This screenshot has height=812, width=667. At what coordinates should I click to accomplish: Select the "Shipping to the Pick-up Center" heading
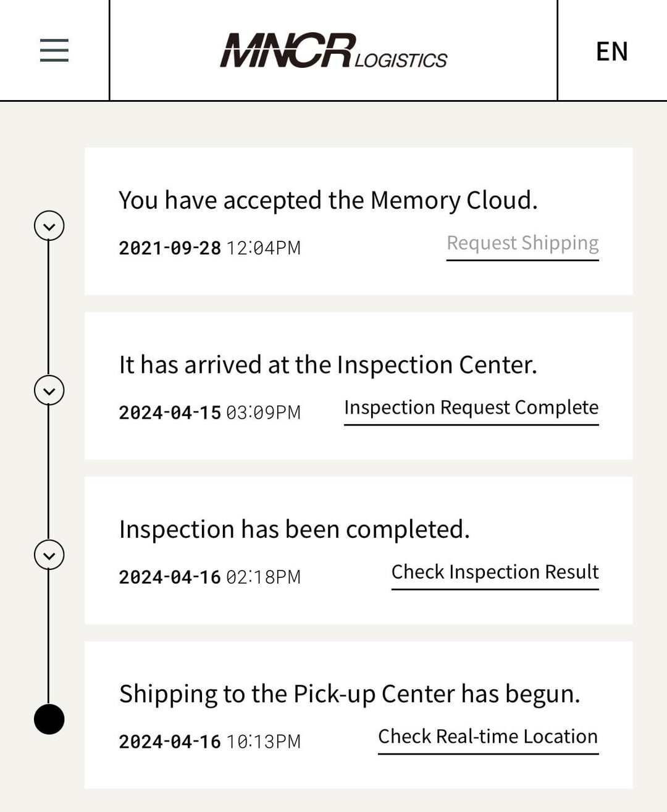click(x=350, y=694)
